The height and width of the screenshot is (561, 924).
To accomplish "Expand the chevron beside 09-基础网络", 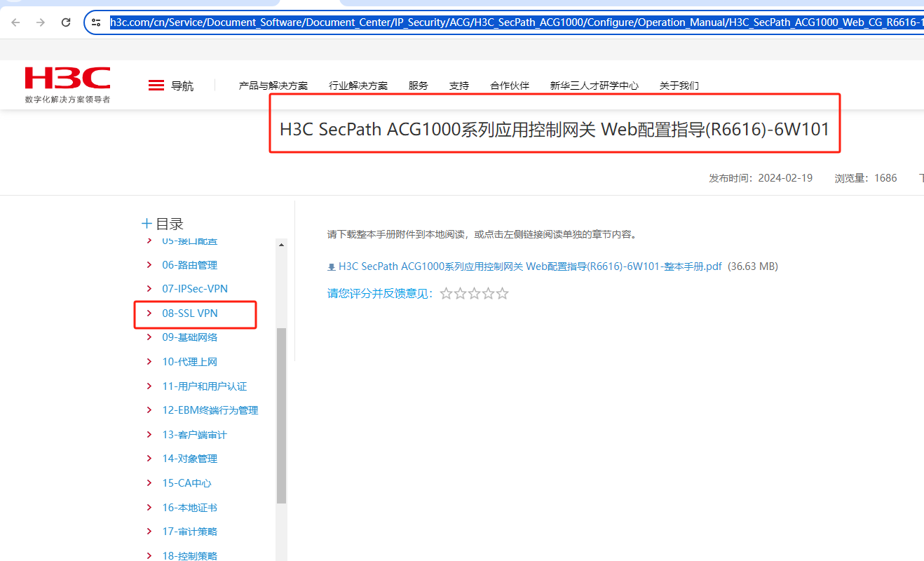I will pos(149,337).
